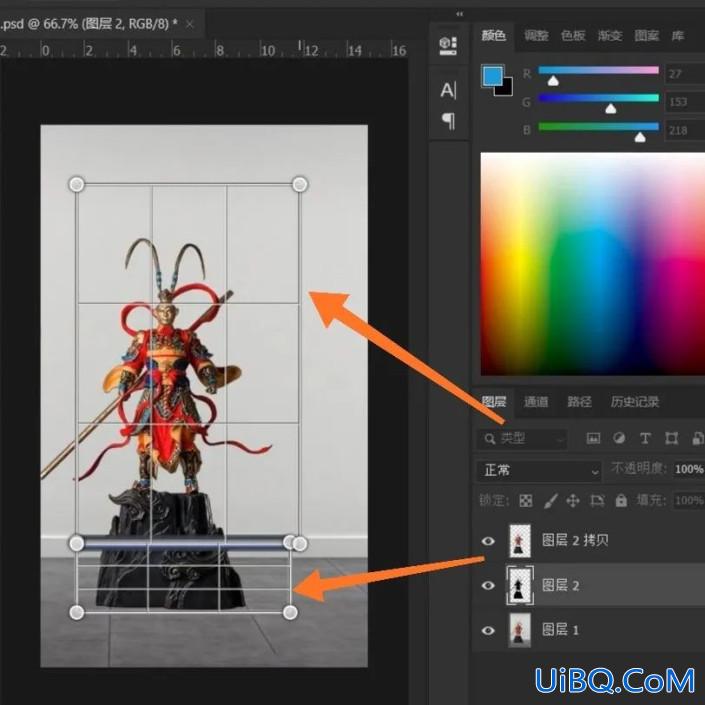This screenshot has width=705, height=705.
Task: Click the lock all padlock icon
Action: [x=621, y=500]
